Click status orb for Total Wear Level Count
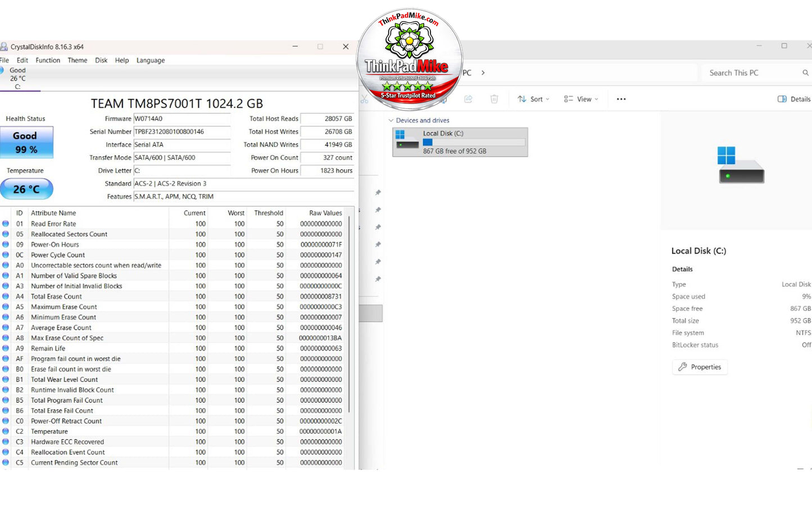Viewport: 812px width, 510px height. click(x=6, y=380)
